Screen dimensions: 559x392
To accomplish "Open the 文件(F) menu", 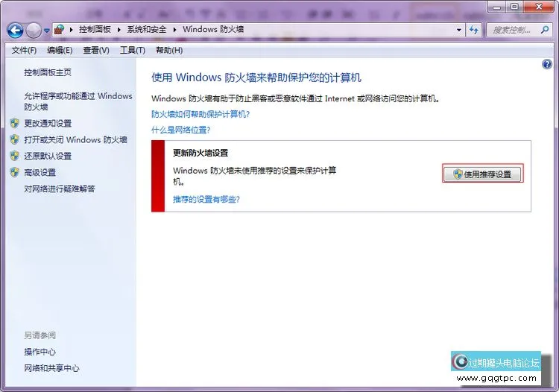I will 24,50.
